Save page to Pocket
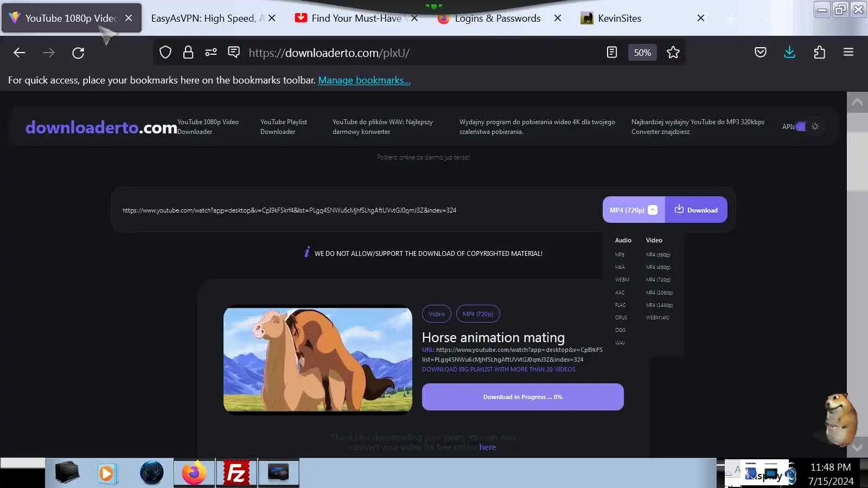Image resolution: width=868 pixels, height=488 pixels. tap(761, 53)
